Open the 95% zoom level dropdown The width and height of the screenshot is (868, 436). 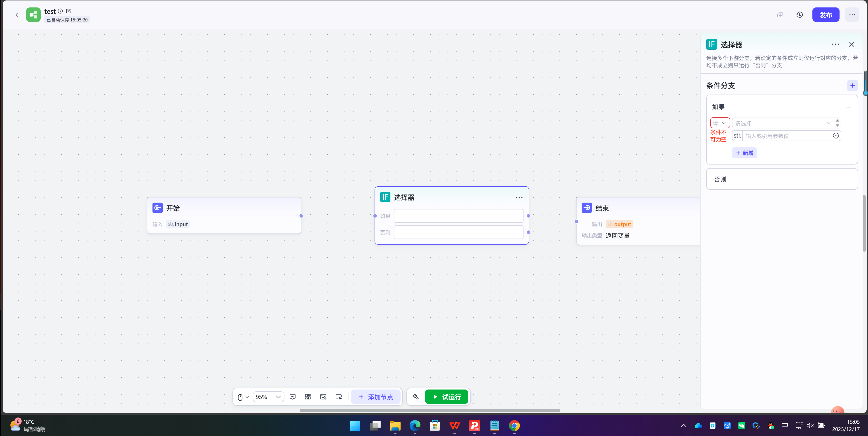coord(268,397)
